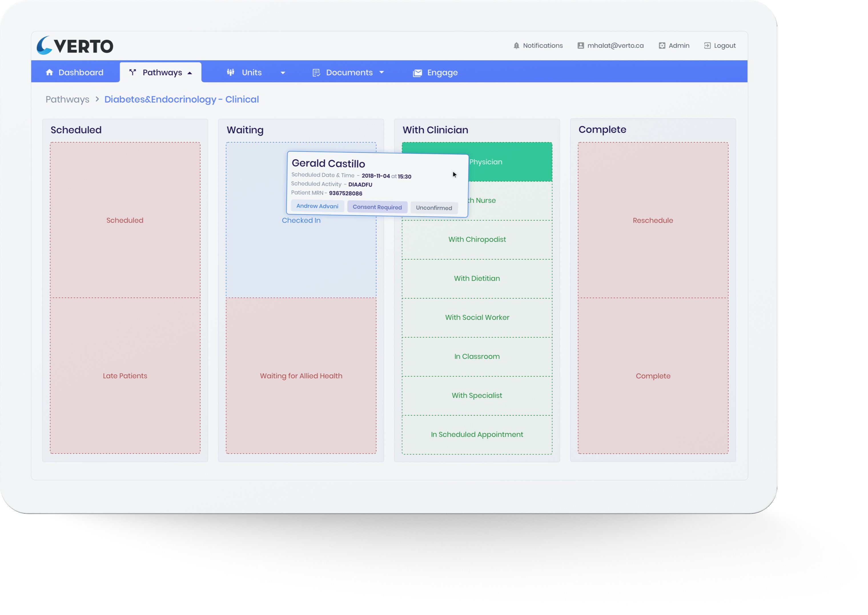Click the Admin settings icon
The width and height of the screenshot is (868, 615).
(662, 46)
